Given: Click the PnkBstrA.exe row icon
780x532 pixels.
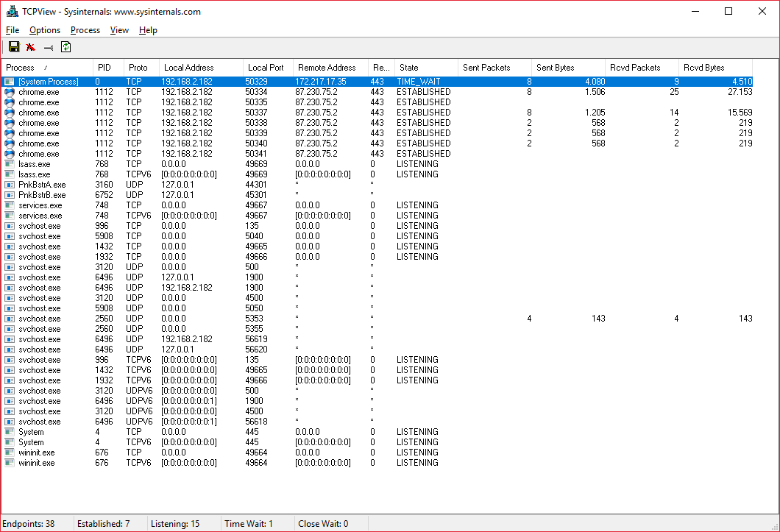Looking at the screenshot, I should [x=10, y=185].
